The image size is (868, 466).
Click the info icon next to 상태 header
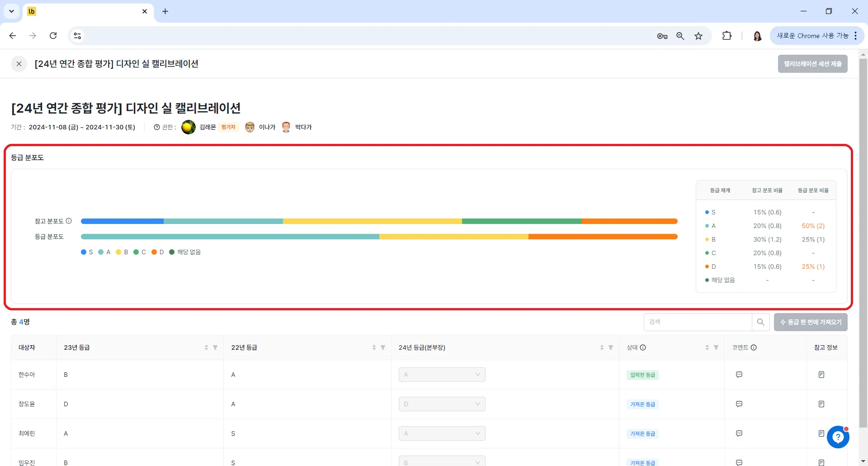click(643, 347)
